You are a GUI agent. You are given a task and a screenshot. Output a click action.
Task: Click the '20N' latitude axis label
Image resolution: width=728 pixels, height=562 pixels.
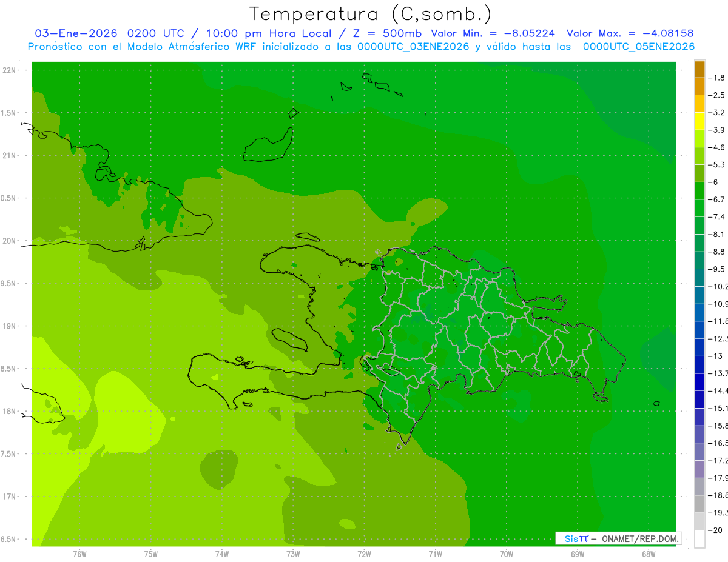[9, 241]
